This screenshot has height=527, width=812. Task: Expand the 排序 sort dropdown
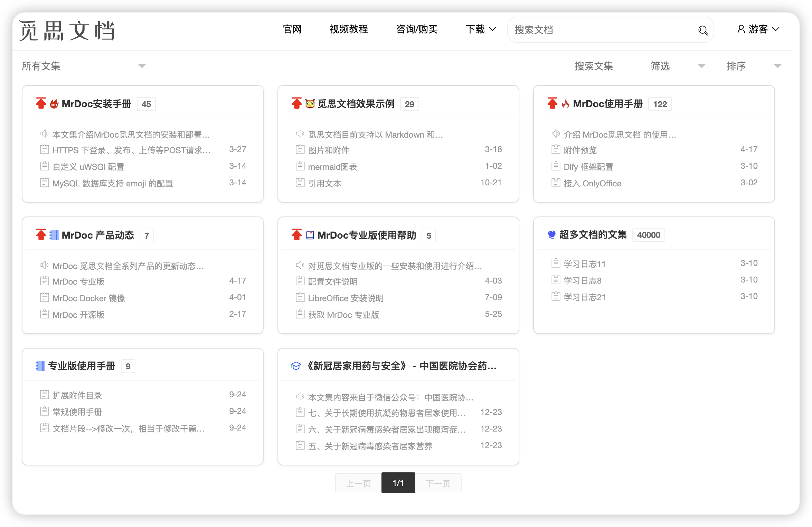(x=754, y=66)
